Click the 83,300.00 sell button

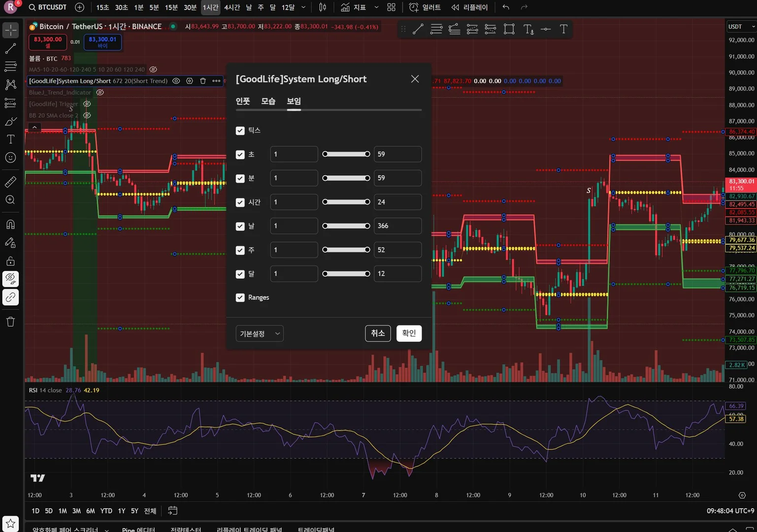(x=48, y=42)
